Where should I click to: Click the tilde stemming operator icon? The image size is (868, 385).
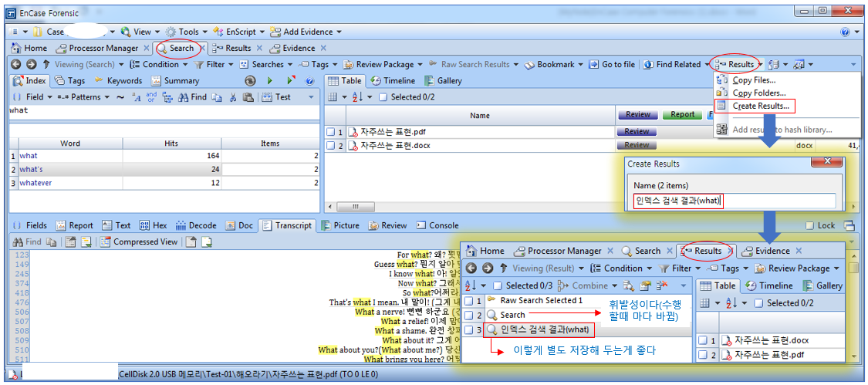(120, 97)
